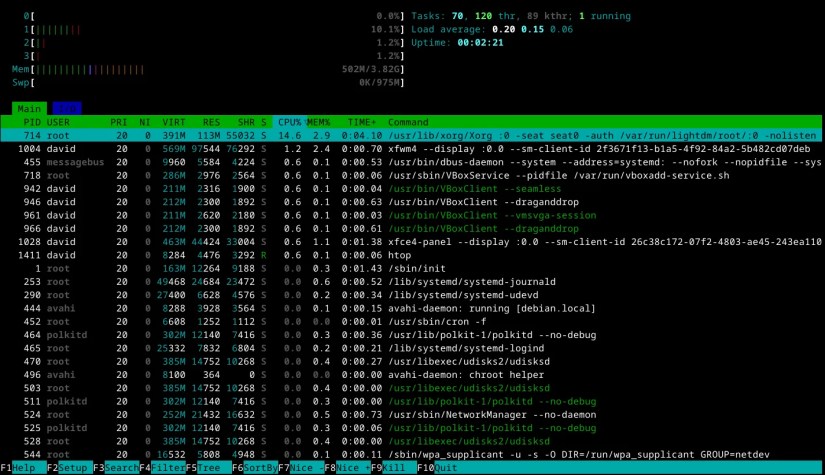Select the xfce4-panel process row

point(411,242)
